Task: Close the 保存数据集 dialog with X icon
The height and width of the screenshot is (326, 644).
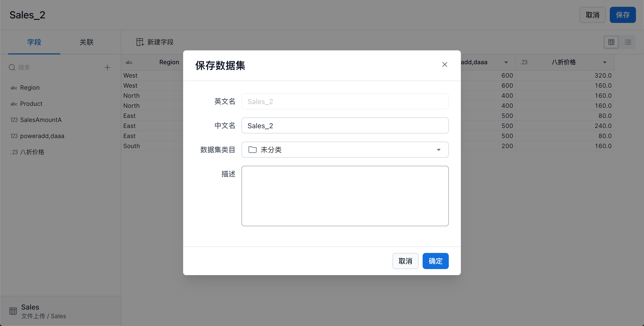Action: pos(445,65)
